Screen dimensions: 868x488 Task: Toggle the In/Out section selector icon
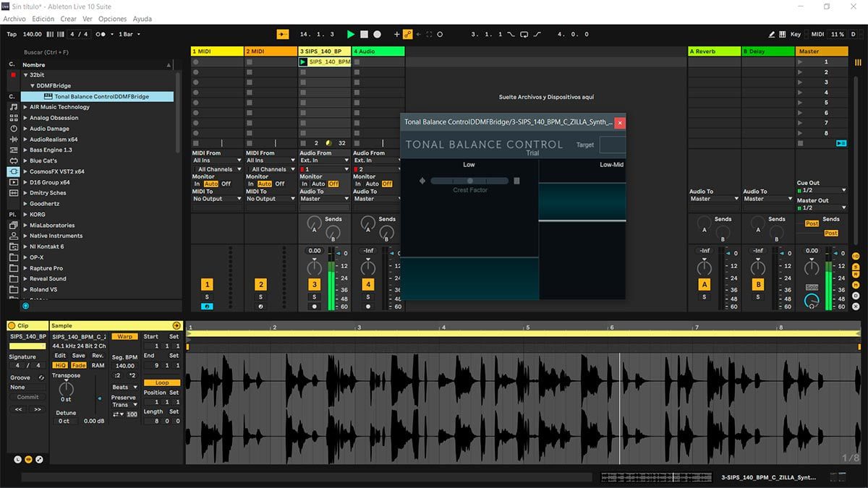tap(856, 256)
